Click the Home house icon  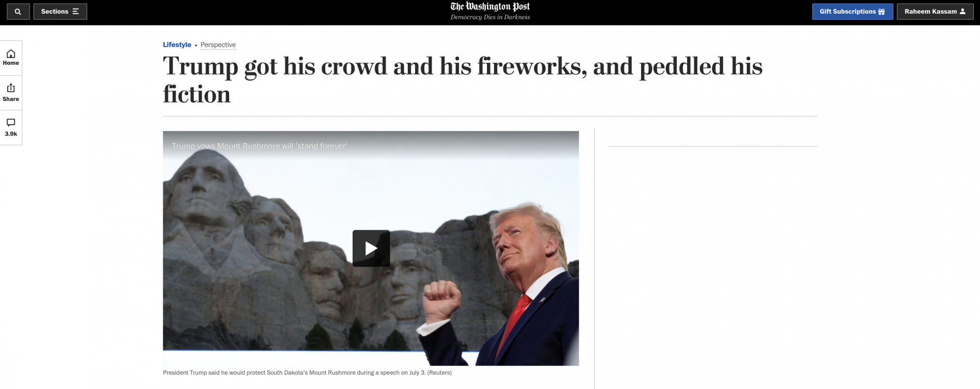tap(11, 54)
